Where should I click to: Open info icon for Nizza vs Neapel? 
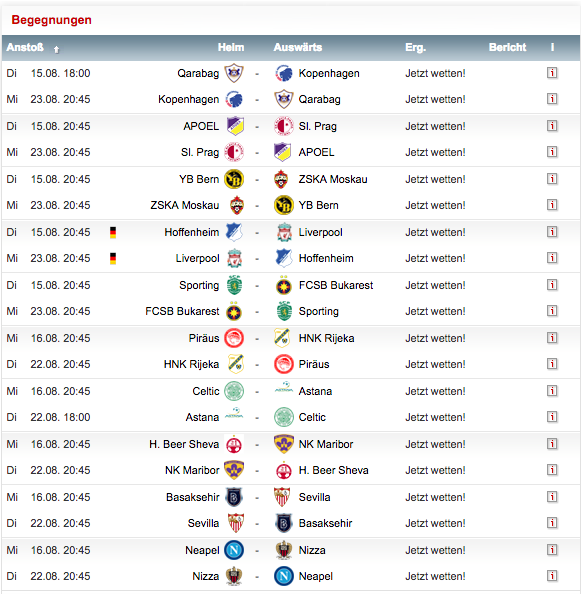(x=552, y=576)
